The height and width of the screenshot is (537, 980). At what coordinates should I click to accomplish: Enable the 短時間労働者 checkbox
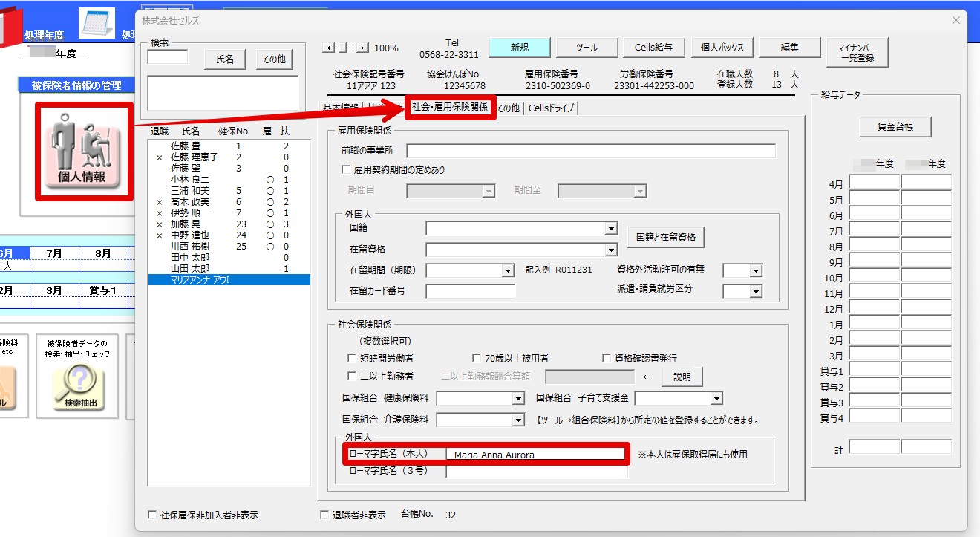click(353, 358)
